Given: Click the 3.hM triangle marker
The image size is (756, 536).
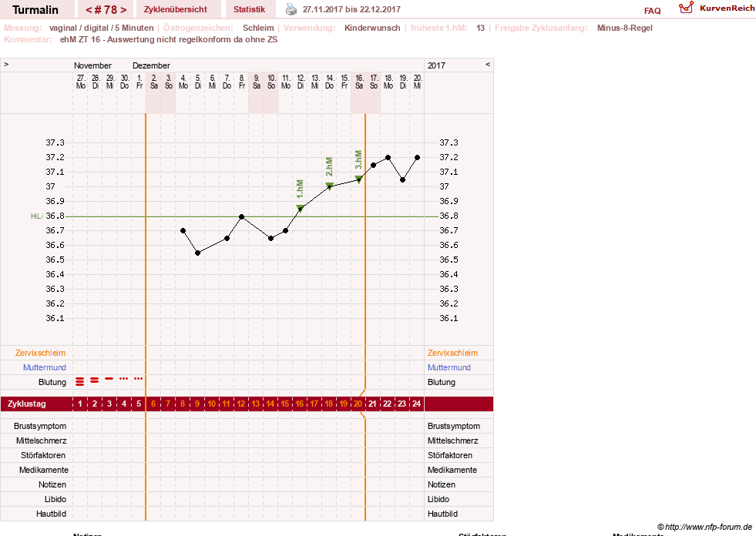Looking at the screenshot, I should [358, 179].
